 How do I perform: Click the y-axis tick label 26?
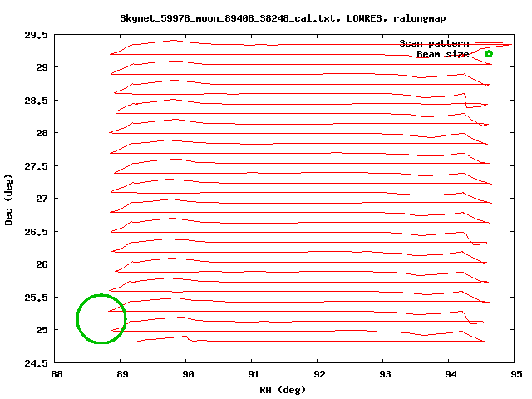tap(42, 264)
